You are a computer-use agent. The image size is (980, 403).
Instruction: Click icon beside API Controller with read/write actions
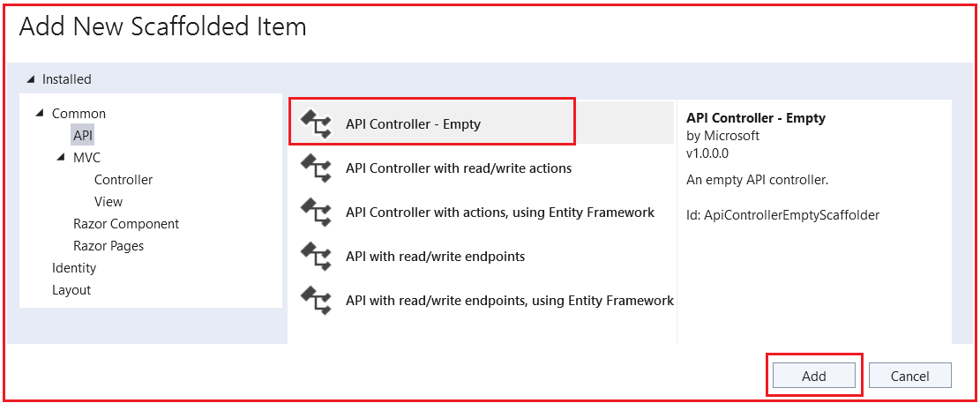[316, 168]
